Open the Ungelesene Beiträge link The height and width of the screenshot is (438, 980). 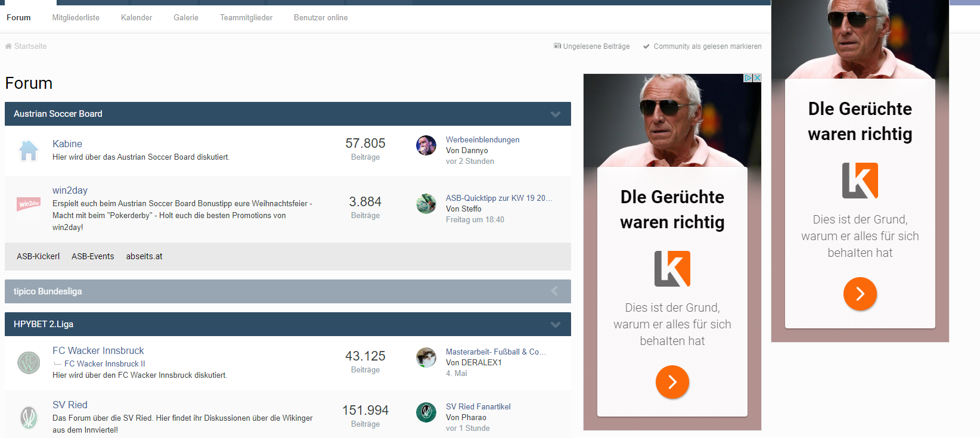point(592,46)
